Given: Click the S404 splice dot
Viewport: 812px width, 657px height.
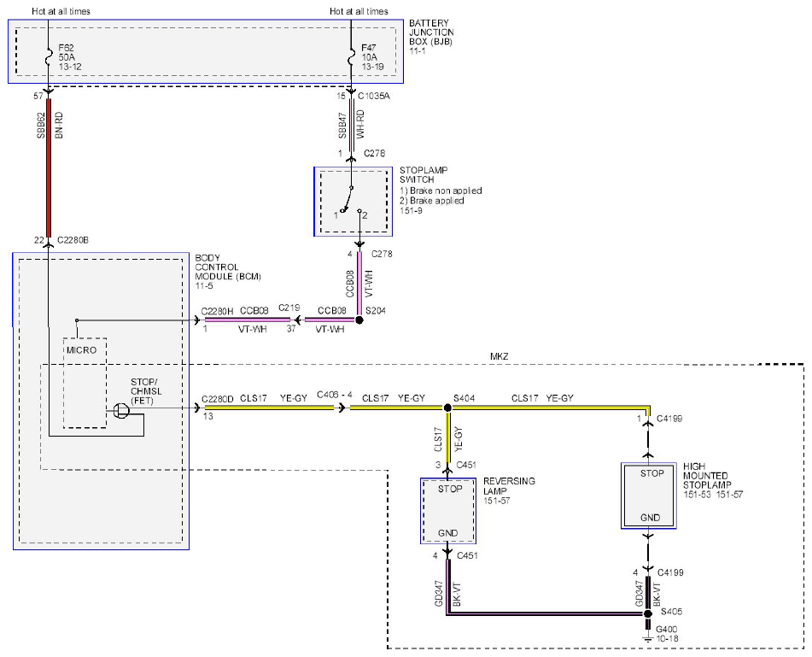Looking at the screenshot, I should [x=448, y=408].
